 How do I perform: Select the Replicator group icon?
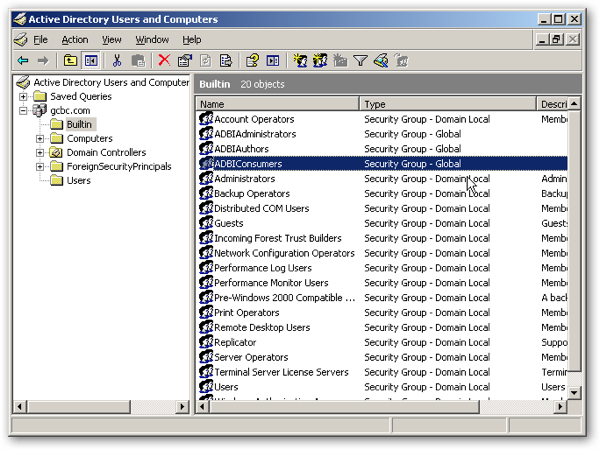(206, 342)
